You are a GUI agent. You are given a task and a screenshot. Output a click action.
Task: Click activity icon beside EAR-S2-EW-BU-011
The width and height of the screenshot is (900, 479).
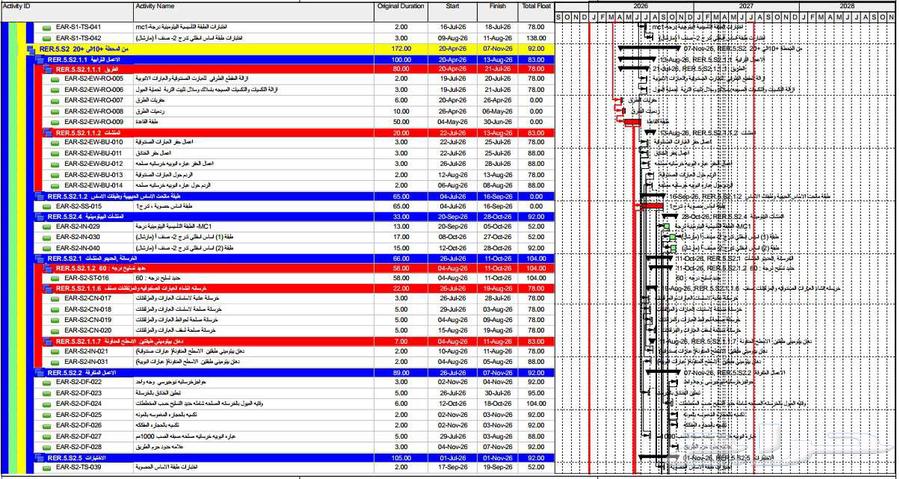(x=55, y=154)
